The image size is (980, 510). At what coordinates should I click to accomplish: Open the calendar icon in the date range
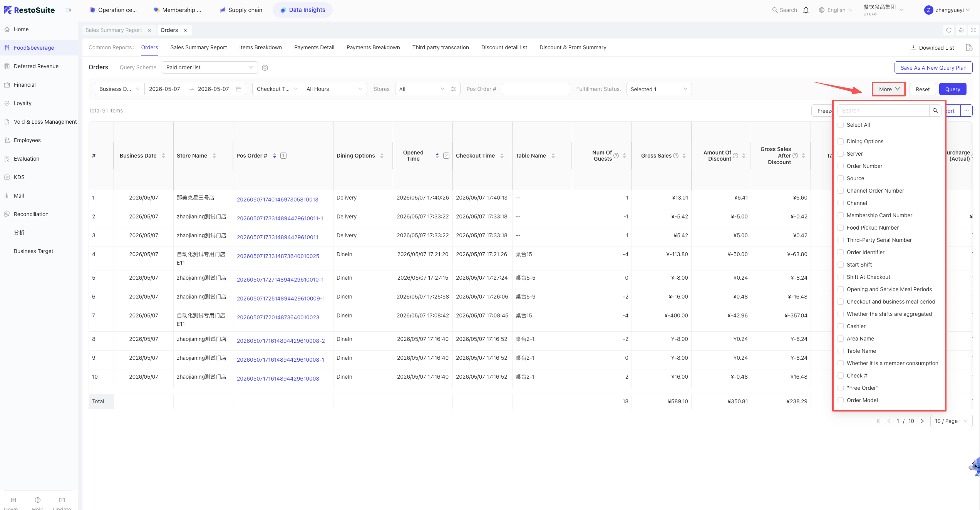[239, 89]
